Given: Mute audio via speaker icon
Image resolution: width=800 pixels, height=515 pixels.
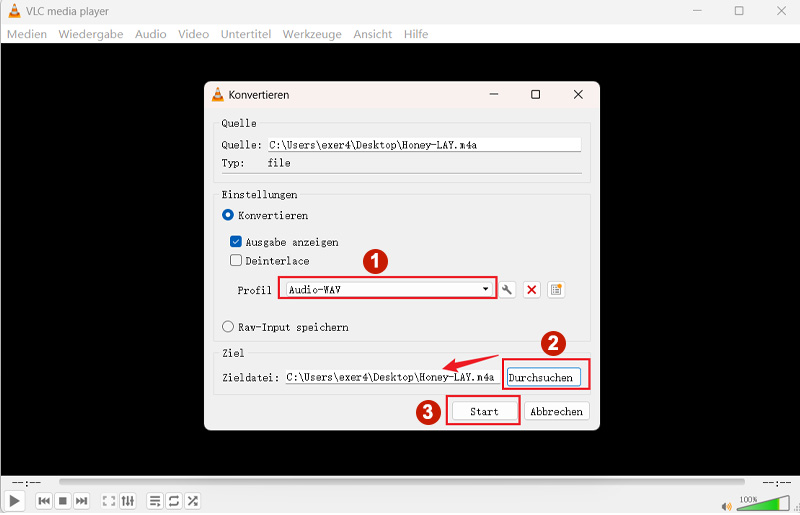Looking at the screenshot, I should coord(726,503).
